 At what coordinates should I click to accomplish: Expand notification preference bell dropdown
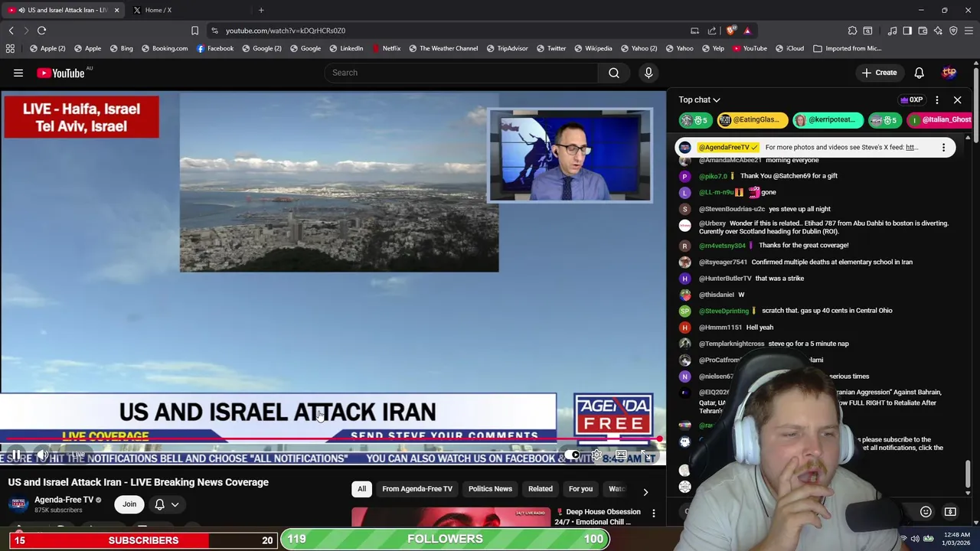(166, 504)
